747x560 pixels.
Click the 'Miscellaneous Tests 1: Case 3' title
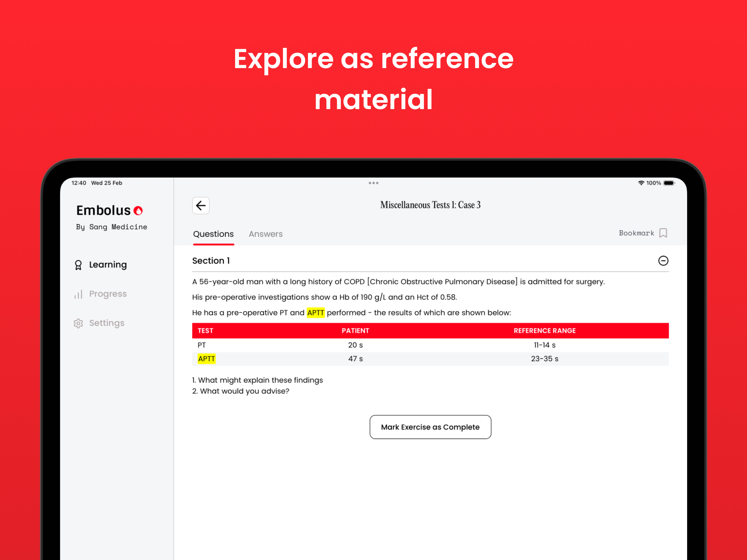click(x=430, y=205)
